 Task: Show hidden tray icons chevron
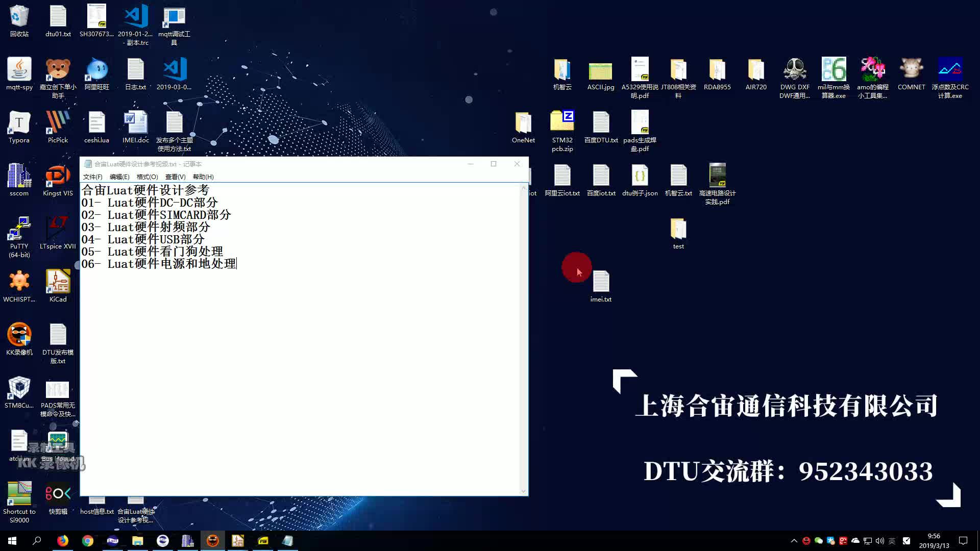click(794, 541)
